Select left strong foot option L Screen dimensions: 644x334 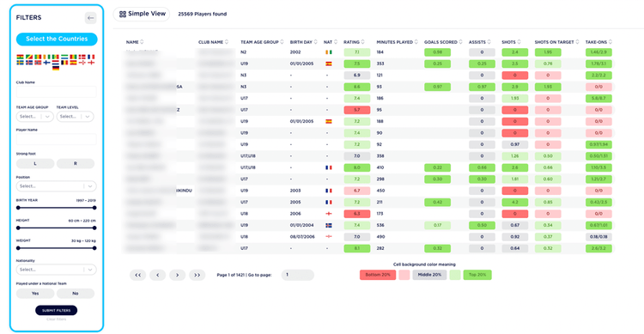(35, 163)
